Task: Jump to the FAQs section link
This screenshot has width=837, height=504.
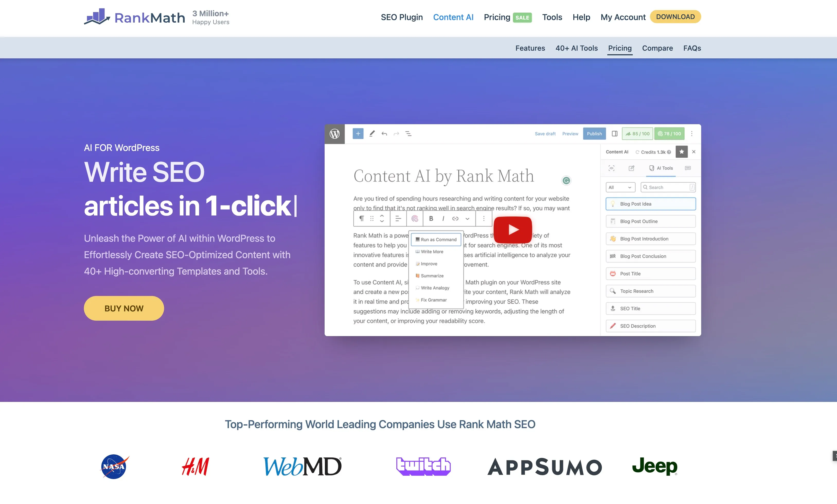Action: point(692,48)
